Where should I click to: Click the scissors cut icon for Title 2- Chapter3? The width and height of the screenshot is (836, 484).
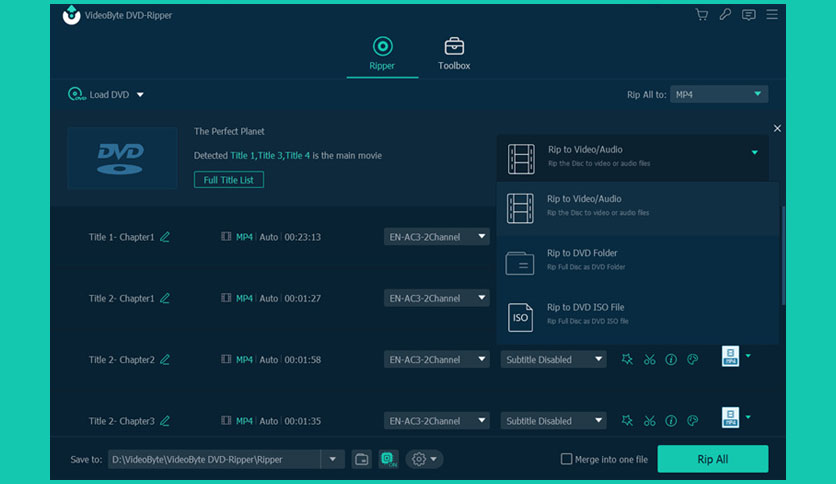pyautogui.click(x=649, y=421)
